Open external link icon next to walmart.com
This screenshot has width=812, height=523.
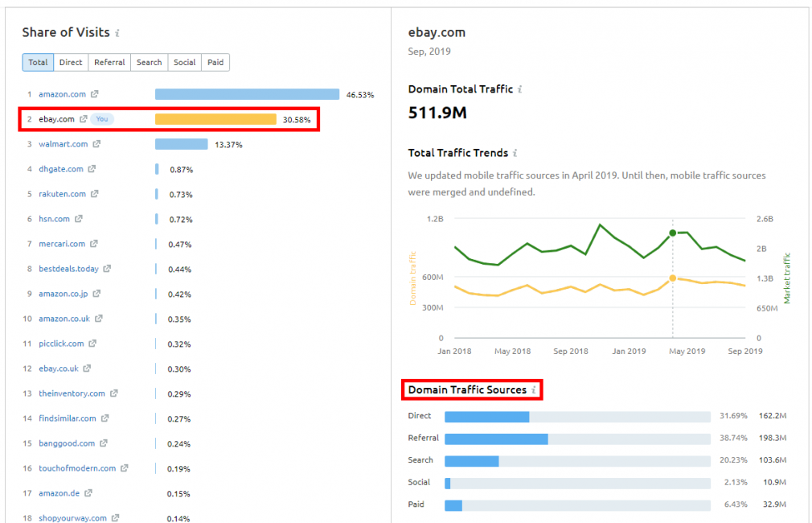click(96, 144)
